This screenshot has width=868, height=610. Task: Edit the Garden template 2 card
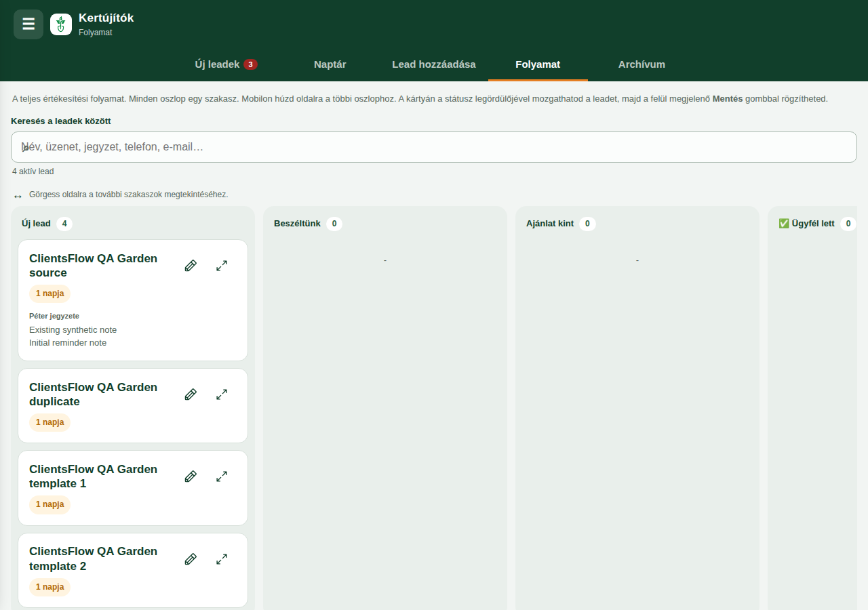[191, 559]
